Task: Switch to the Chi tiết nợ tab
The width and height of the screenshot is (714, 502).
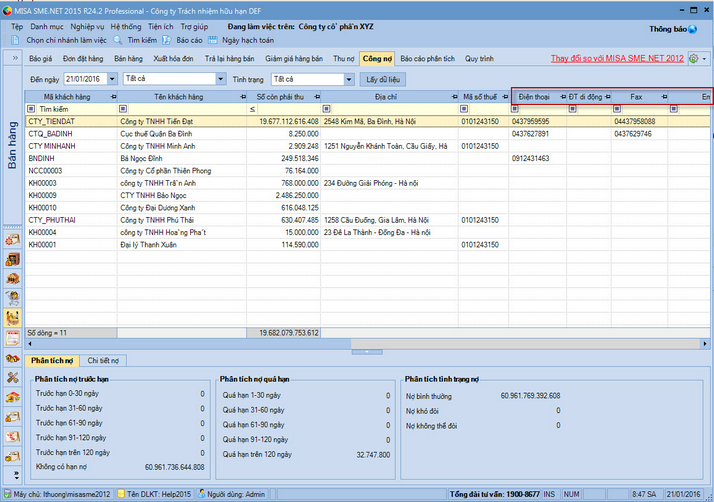Action: 103,360
